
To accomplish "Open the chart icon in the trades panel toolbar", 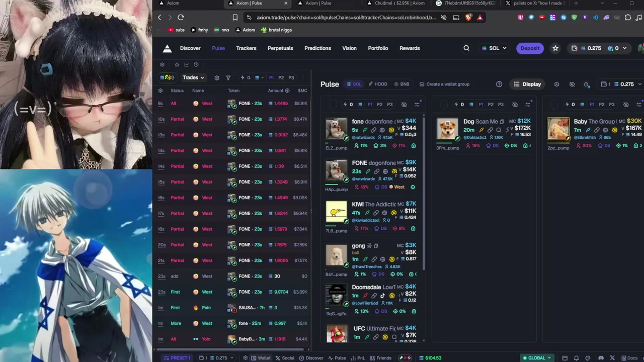I will coord(186,64).
